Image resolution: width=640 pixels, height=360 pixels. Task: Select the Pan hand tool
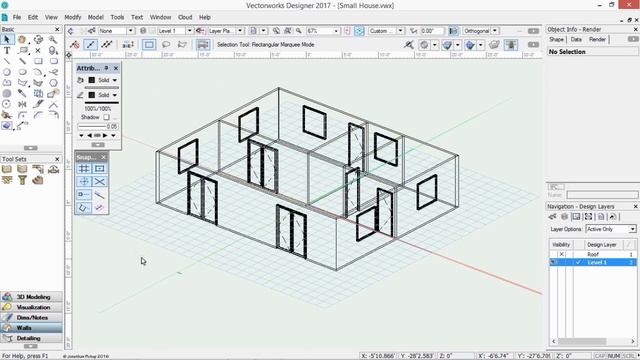[22, 39]
